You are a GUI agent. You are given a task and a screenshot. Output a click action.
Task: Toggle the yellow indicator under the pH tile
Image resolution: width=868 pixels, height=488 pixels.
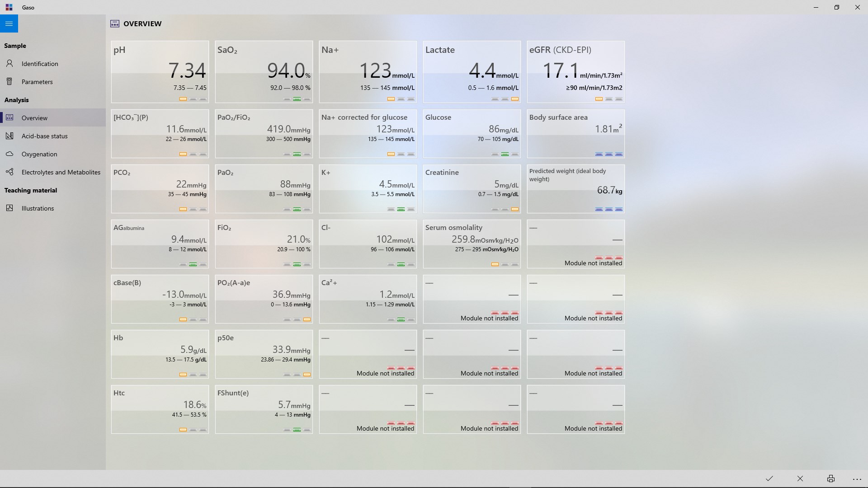pos(183,99)
